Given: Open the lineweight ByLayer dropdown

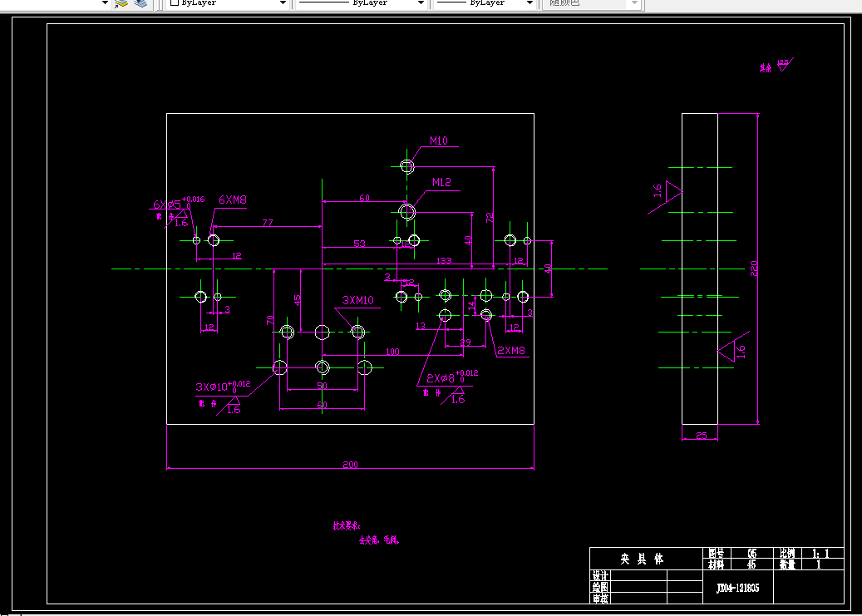Looking at the screenshot, I should pyautogui.click(x=530, y=3).
